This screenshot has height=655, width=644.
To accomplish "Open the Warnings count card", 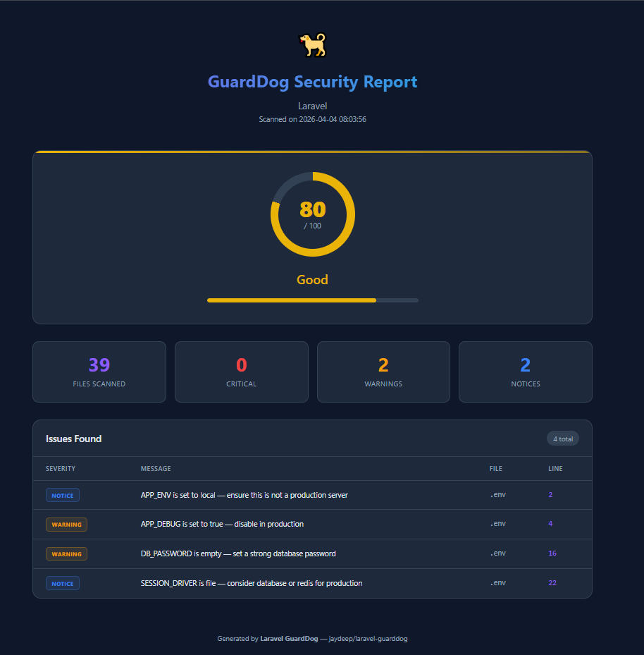I will pos(383,372).
